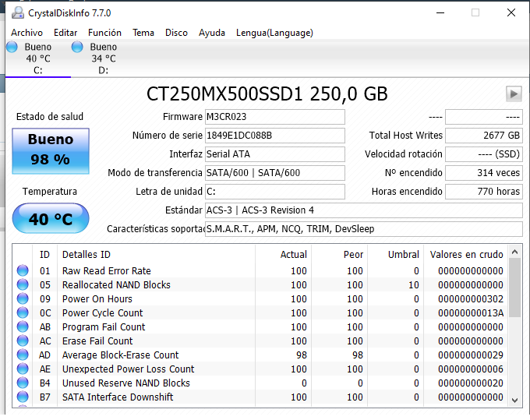Click the Firmware field M3CR023

275,117
